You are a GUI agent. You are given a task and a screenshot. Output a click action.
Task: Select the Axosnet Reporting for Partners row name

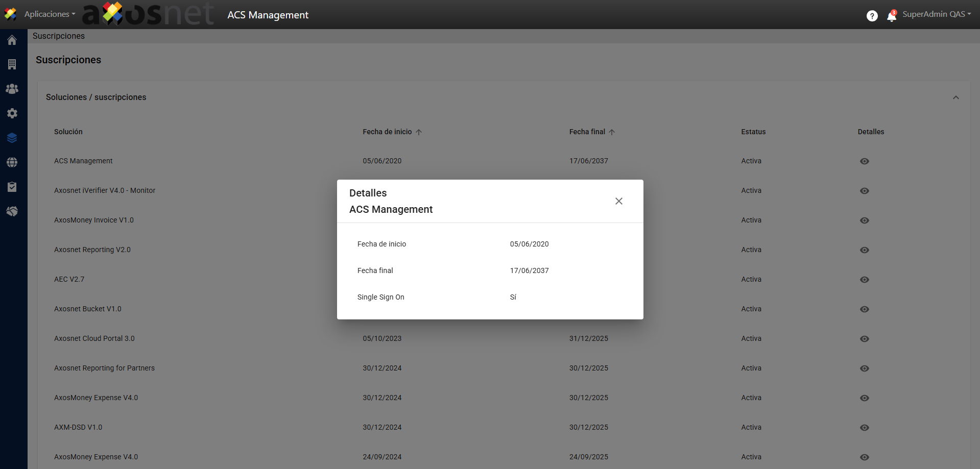(104, 368)
